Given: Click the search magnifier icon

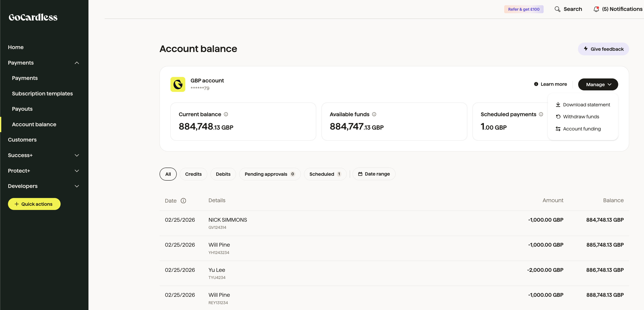Looking at the screenshot, I should tap(557, 9).
